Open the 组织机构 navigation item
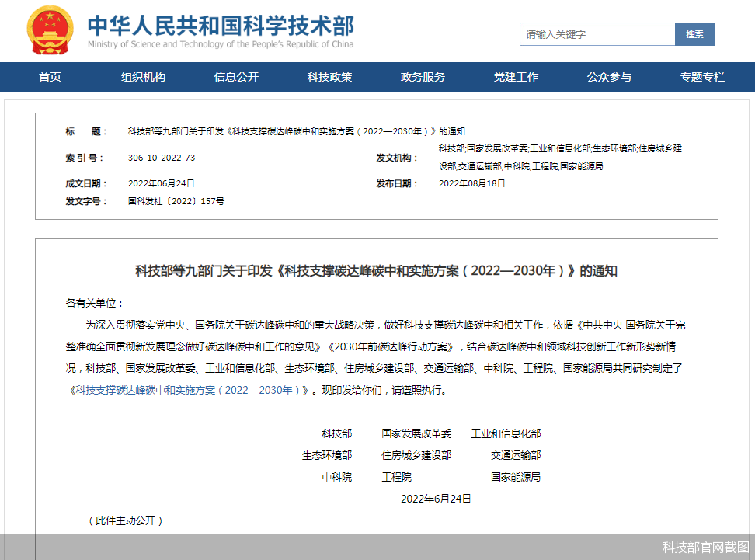 pos(142,77)
